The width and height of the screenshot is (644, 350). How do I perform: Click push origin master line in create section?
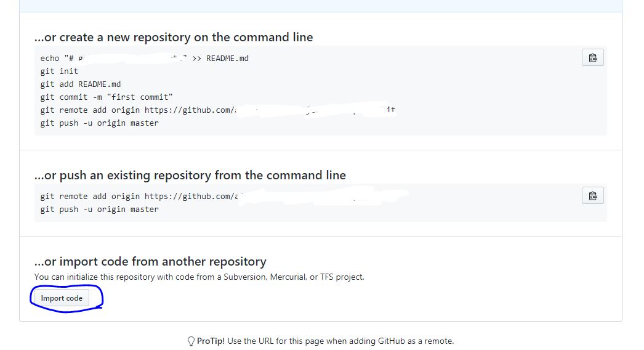99,123
